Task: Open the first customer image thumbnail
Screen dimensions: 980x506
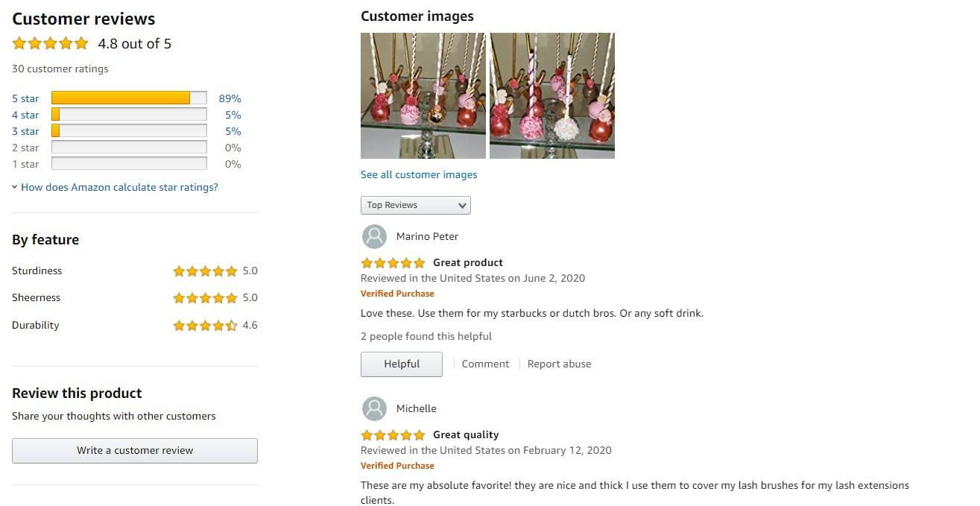Action: 423,95
